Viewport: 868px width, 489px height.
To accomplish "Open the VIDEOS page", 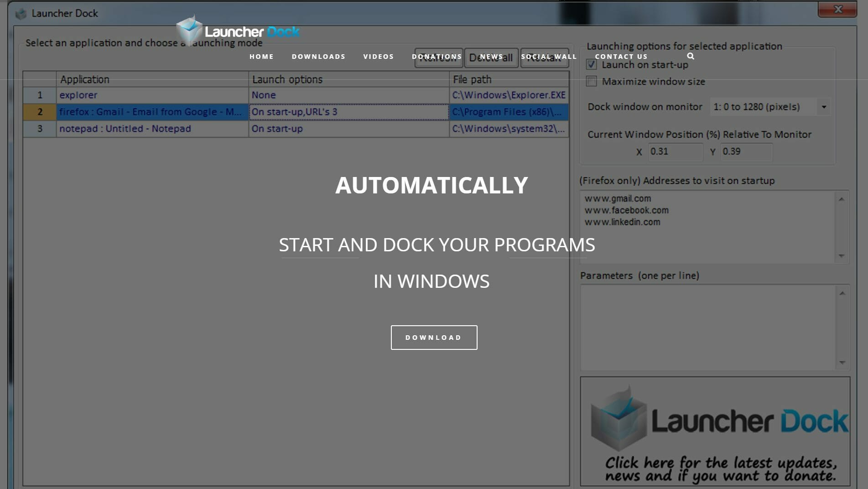I will 378,56.
